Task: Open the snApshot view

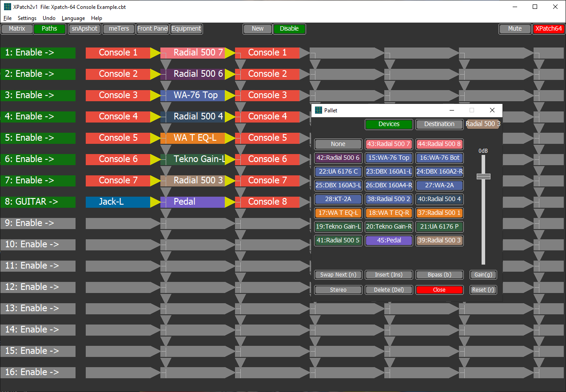Action: 84,29
